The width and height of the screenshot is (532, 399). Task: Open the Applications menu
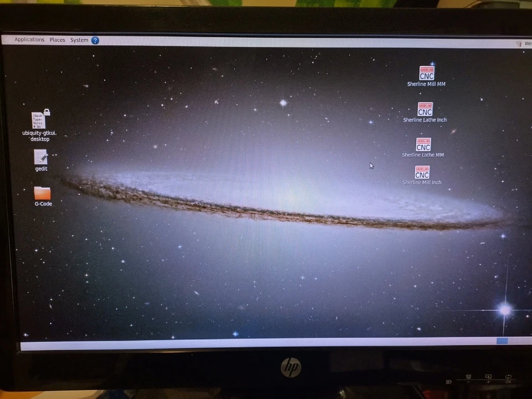coord(29,39)
